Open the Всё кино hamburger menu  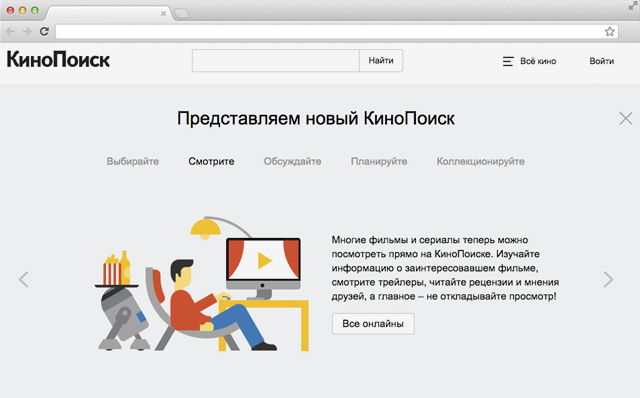[529, 61]
